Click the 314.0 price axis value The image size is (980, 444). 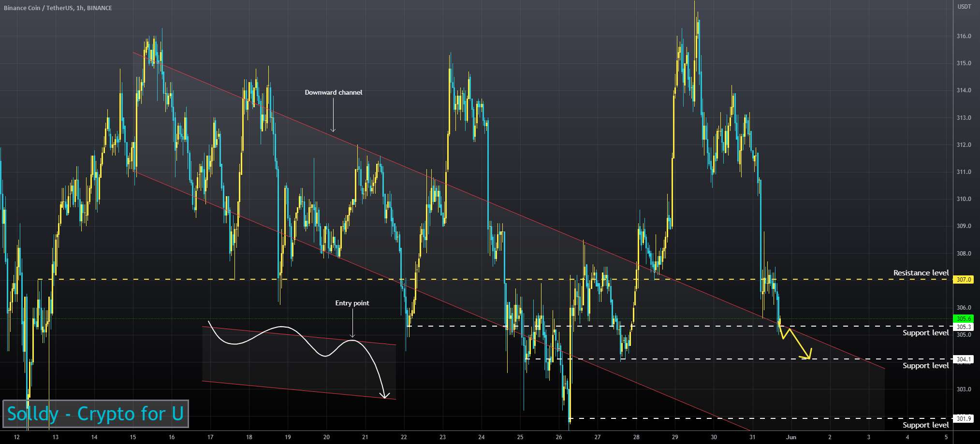[x=964, y=90]
